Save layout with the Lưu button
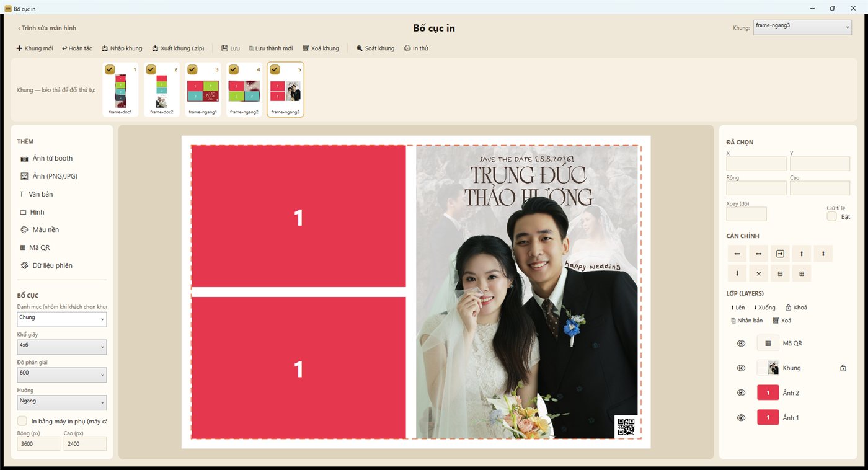The image size is (868, 470). [x=231, y=48]
